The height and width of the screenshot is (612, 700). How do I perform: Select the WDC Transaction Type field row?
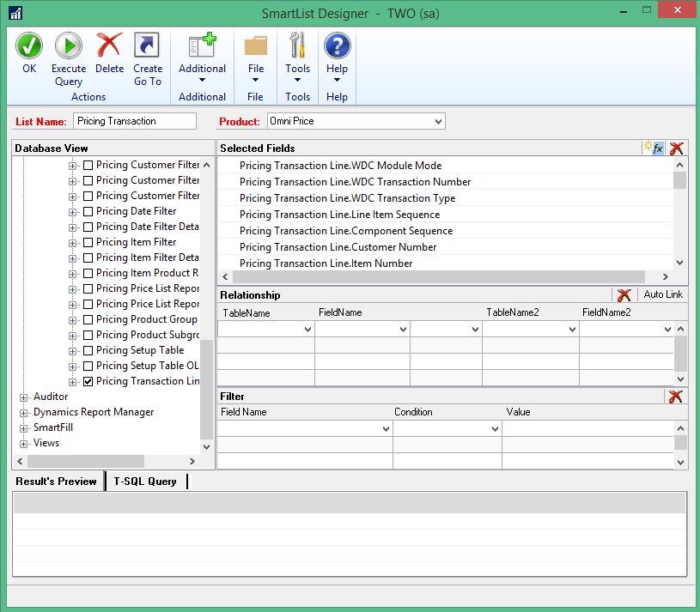coord(445,198)
